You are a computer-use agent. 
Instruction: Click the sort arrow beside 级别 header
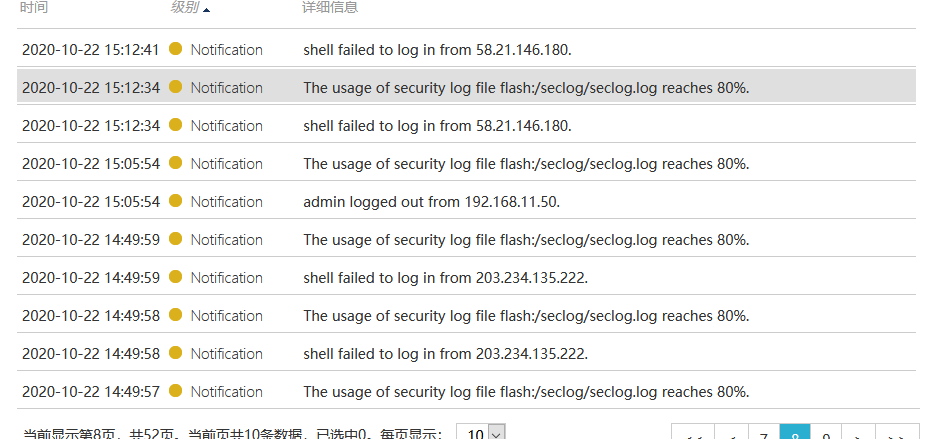207,9
